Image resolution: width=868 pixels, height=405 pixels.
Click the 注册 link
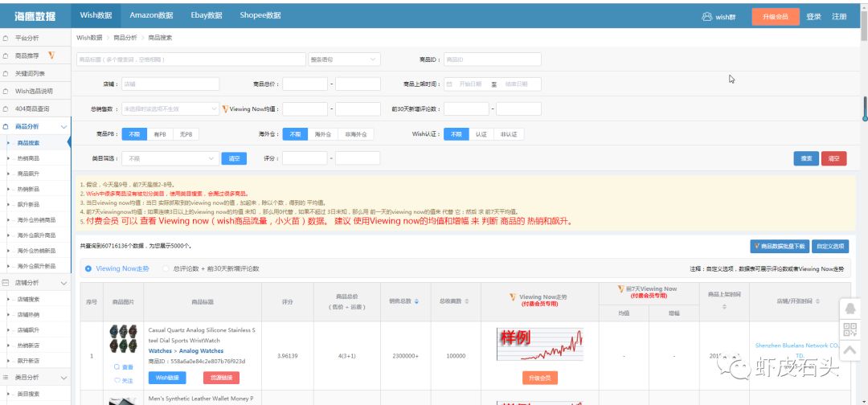point(838,17)
